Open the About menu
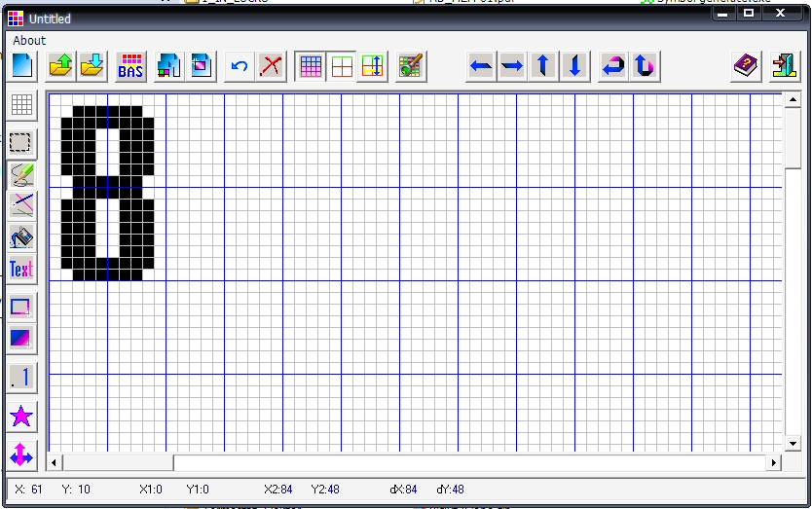 [29, 41]
